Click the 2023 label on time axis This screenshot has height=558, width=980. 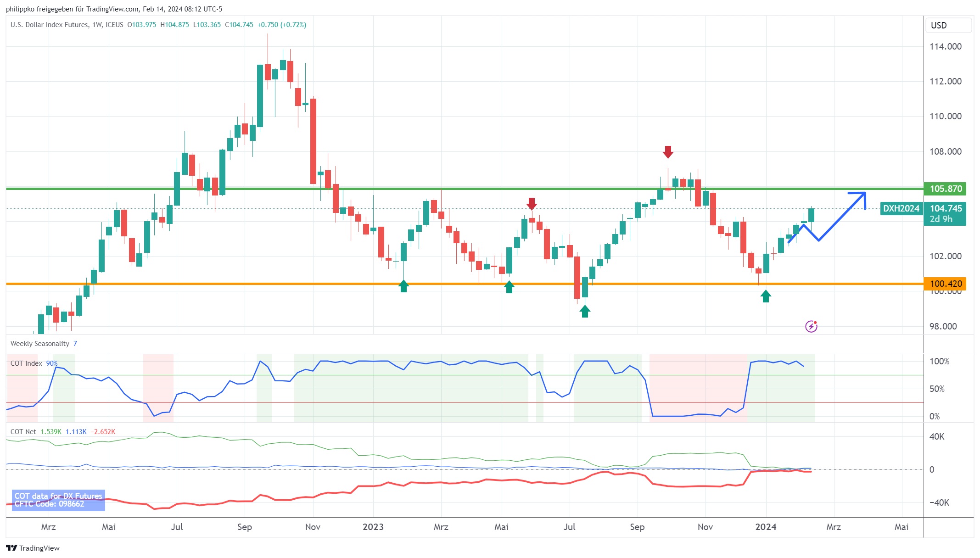click(373, 527)
